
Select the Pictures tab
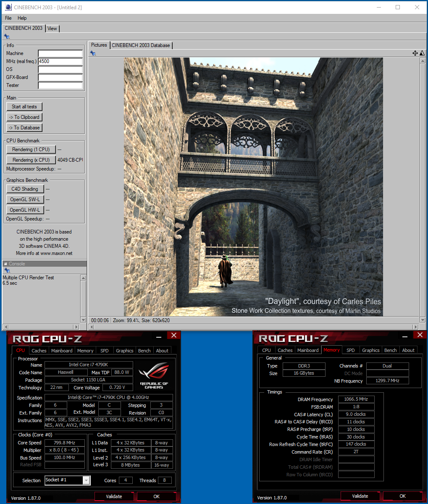click(99, 45)
